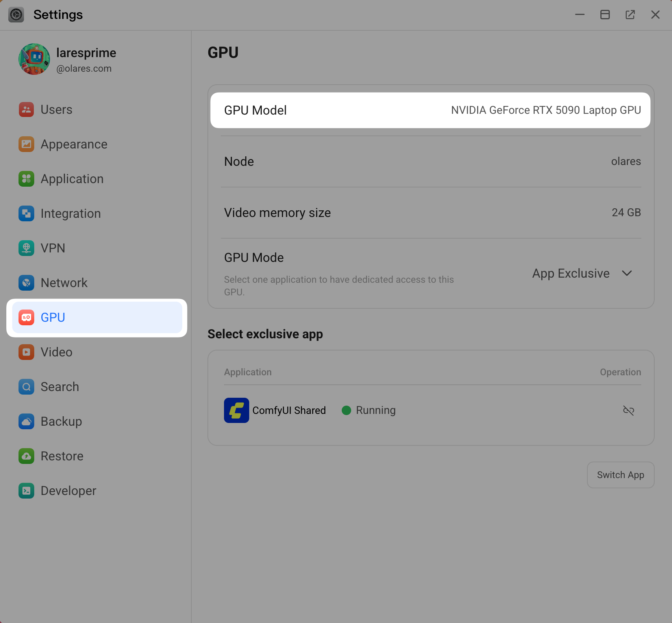672x623 pixels.
Task: Open Appearance settings via its icon
Action: click(x=26, y=144)
